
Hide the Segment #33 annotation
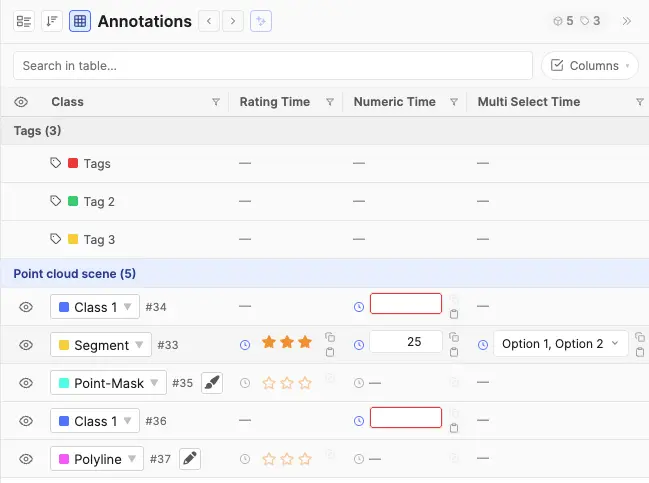[x=26, y=345]
